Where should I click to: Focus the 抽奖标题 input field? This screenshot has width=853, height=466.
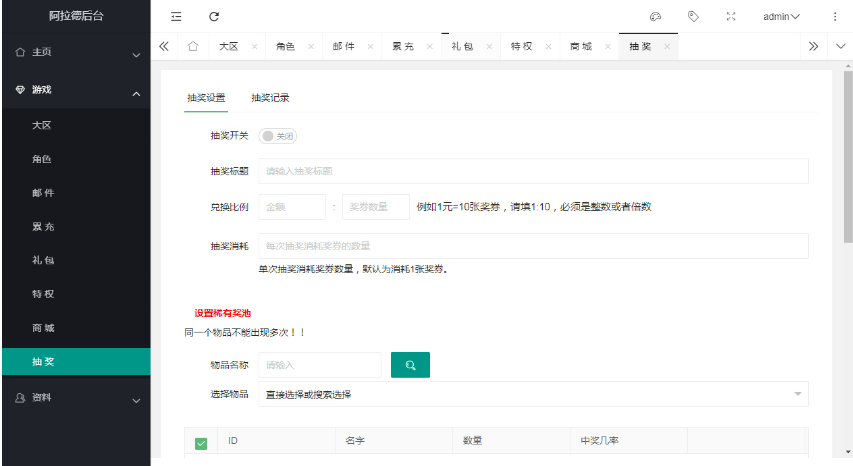click(x=533, y=171)
